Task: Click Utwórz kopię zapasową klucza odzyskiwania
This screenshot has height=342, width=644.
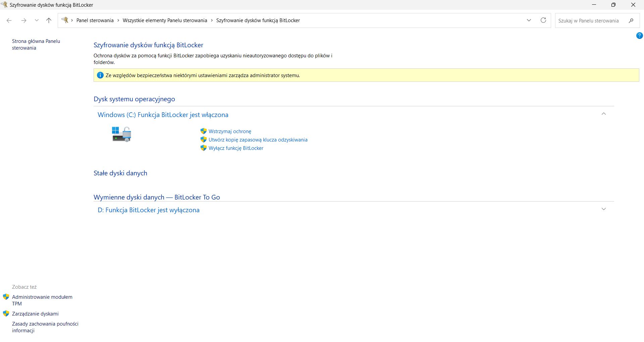Action: (258, 140)
